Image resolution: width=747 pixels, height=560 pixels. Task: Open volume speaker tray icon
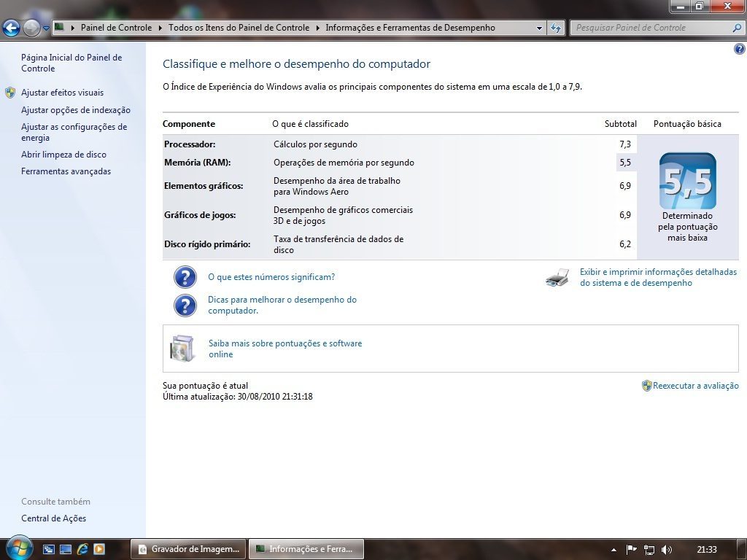tap(667, 550)
